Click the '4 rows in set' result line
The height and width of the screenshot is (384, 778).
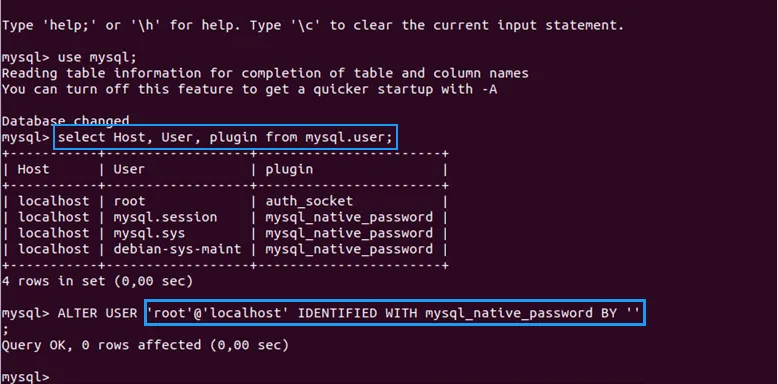pyautogui.click(x=97, y=281)
